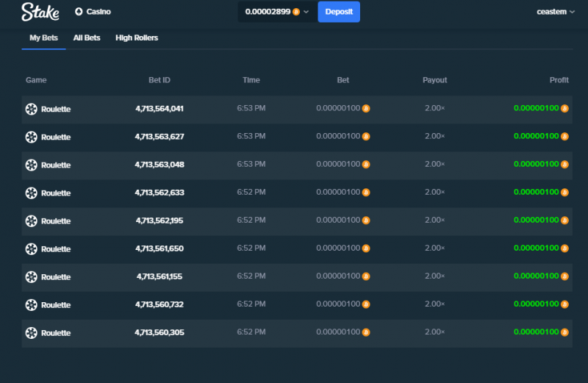Click the Deposit button
Viewport: 588px width, 383px height.
[x=339, y=12]
